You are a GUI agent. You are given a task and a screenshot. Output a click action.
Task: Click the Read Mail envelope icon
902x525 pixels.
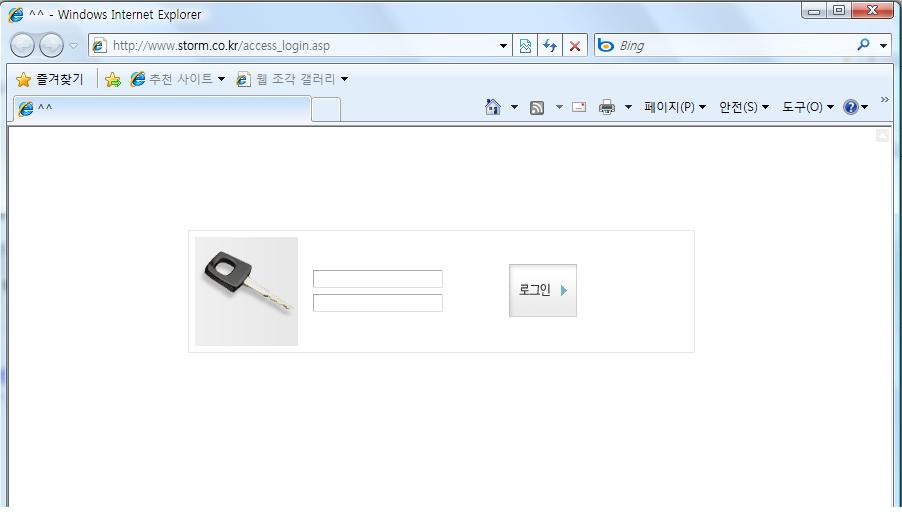click(x=579, y=107)
